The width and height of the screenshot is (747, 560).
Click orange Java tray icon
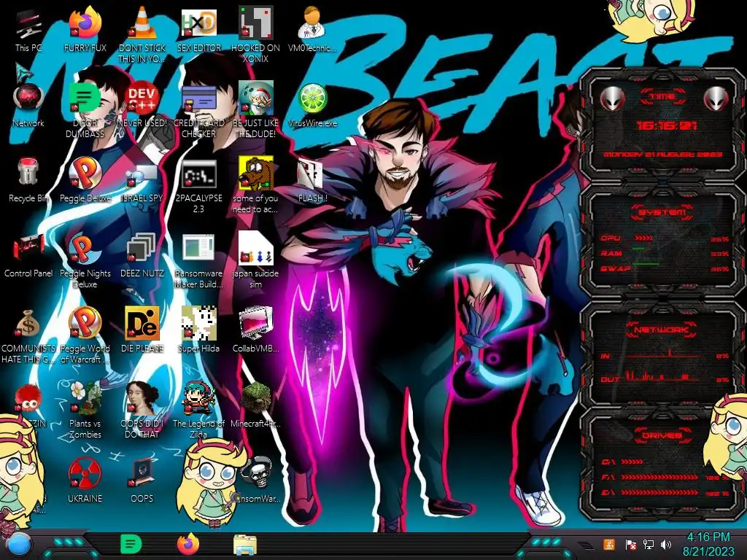609,544
